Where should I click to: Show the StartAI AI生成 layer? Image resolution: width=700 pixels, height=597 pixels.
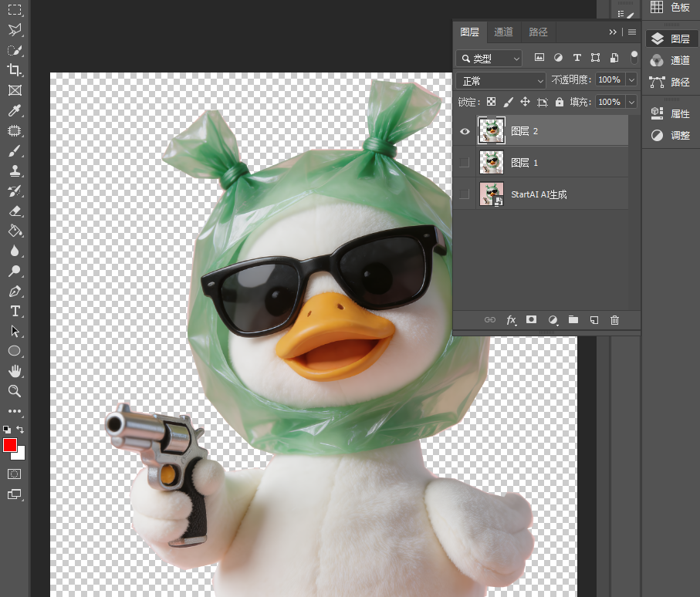(x=465, y=194)
